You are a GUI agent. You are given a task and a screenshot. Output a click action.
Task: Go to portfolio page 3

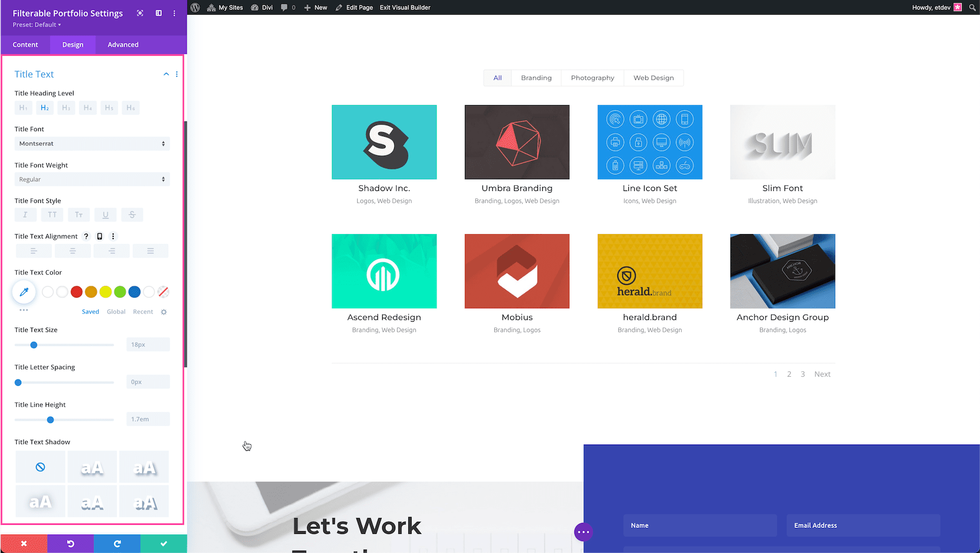[803, 374]
